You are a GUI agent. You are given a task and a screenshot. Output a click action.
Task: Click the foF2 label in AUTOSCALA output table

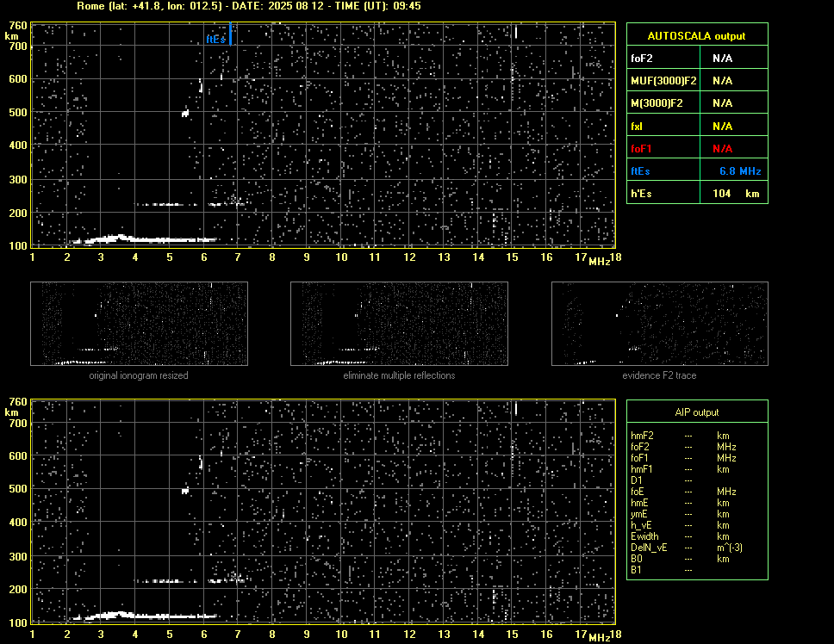tap(642, 59)
